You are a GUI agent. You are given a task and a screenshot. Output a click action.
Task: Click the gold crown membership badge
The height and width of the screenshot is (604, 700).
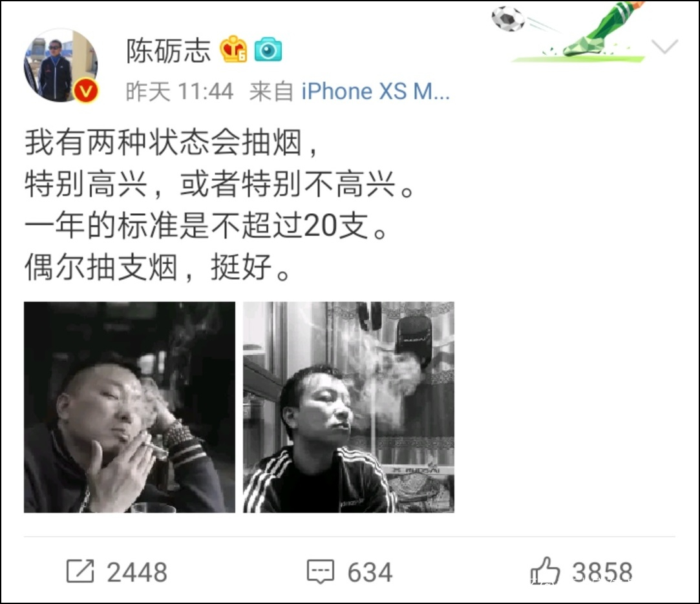(233, 49)
